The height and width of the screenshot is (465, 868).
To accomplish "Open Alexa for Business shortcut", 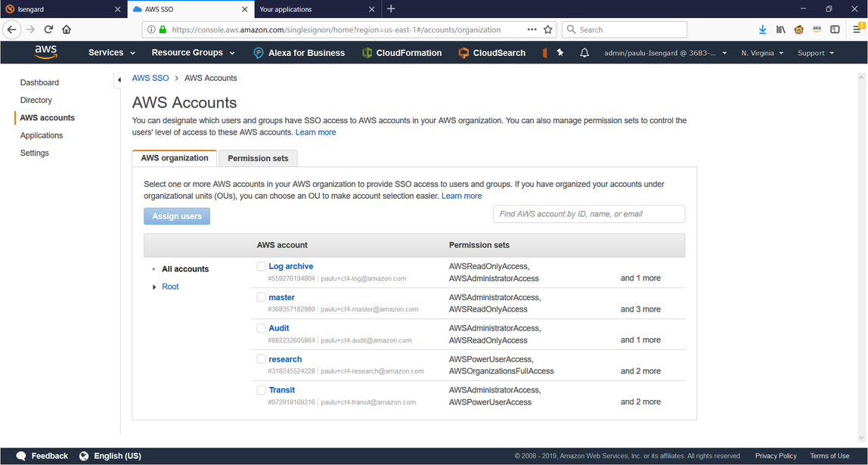I will tap(299, 53).
